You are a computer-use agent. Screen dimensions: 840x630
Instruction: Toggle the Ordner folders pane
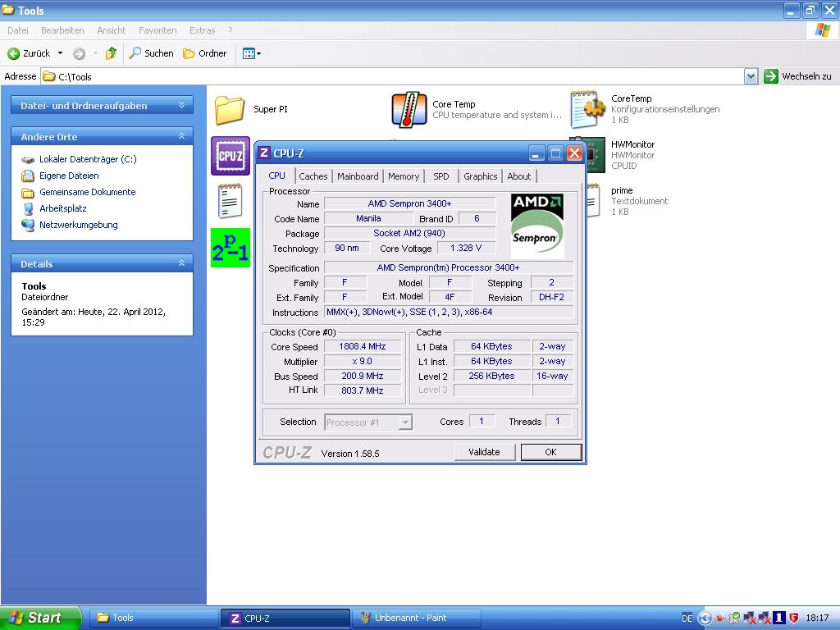tap(204, 53)
